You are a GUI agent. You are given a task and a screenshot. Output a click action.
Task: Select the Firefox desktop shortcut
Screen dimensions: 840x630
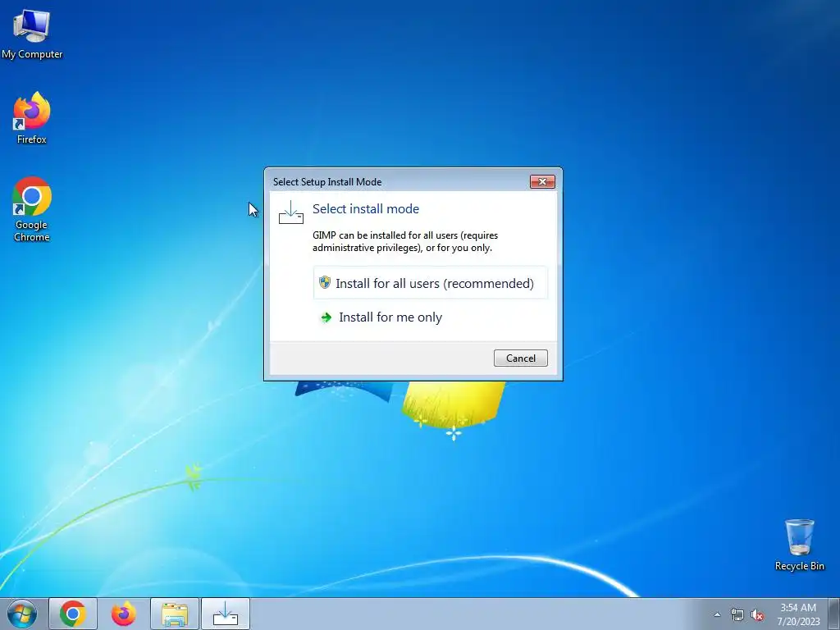tap(32, 118)
